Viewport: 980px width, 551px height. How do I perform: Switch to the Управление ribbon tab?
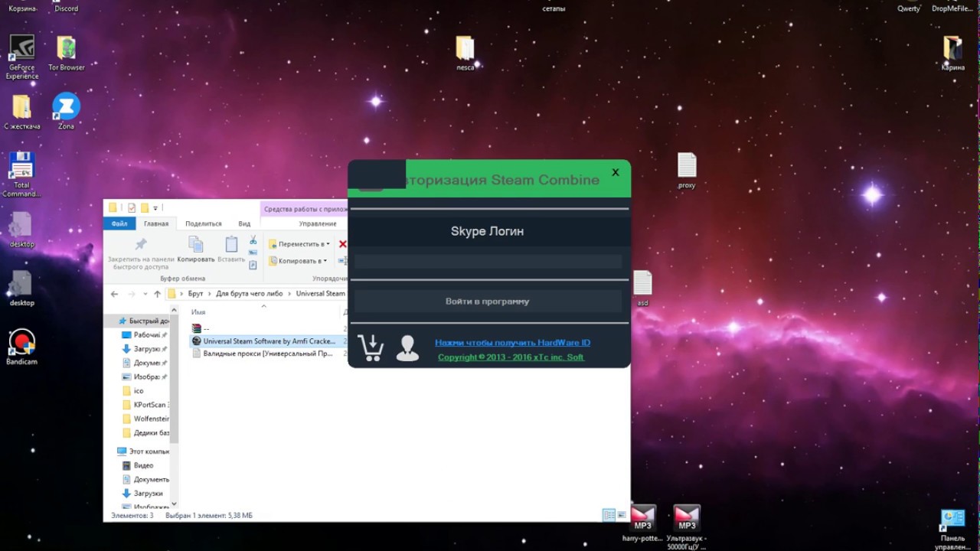pos(318,223)
